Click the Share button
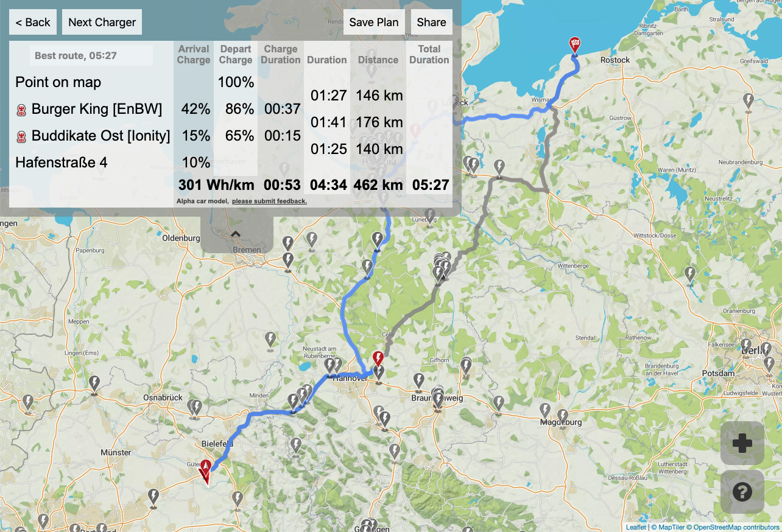The image size is (782, 532). coord(431,23)
